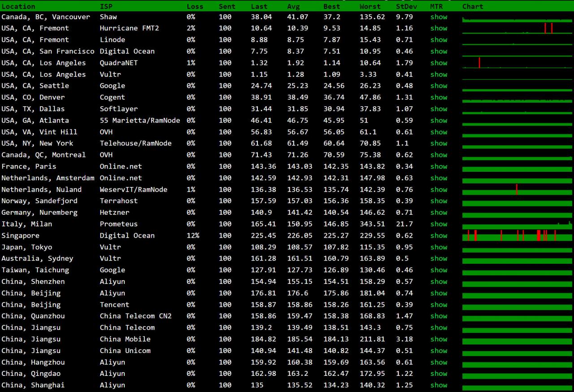Viewport: 574px width, 392px height.
Task: Click the MTR column header
Action: 436,6
